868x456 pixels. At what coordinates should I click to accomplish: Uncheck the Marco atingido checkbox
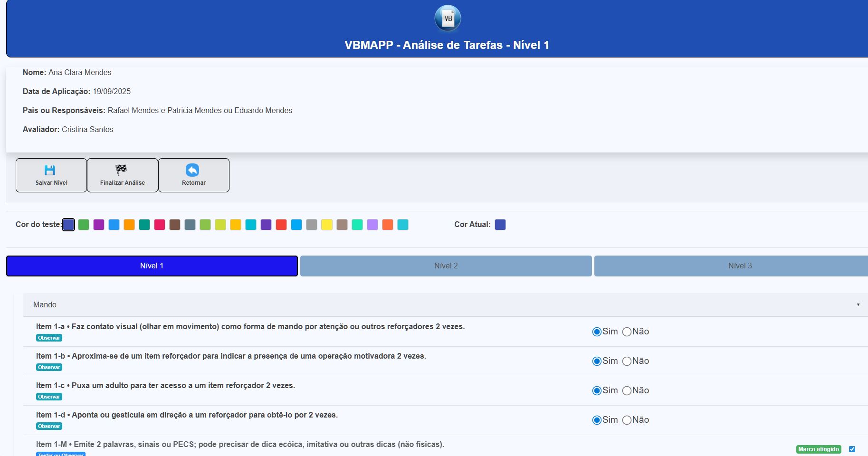pos(852,449)
